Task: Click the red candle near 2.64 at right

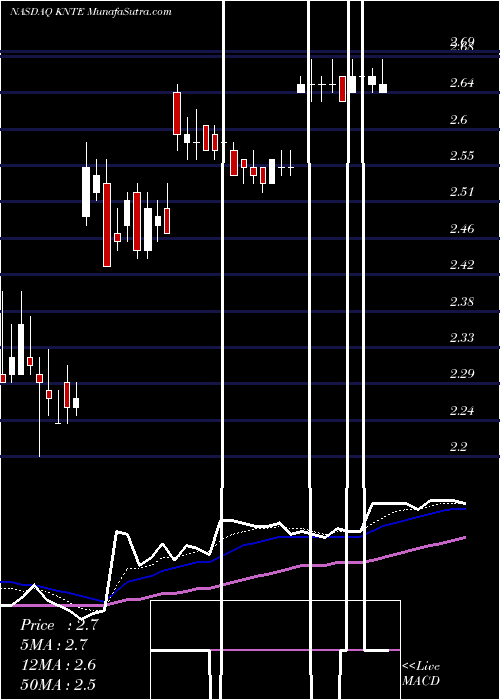Action: [342, 89]
